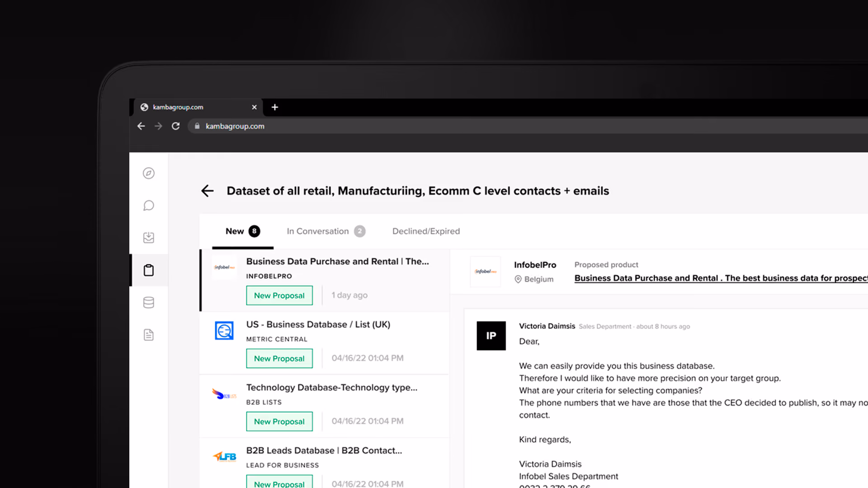Click New Proposal for B2B Lists

tap(279, 422)
